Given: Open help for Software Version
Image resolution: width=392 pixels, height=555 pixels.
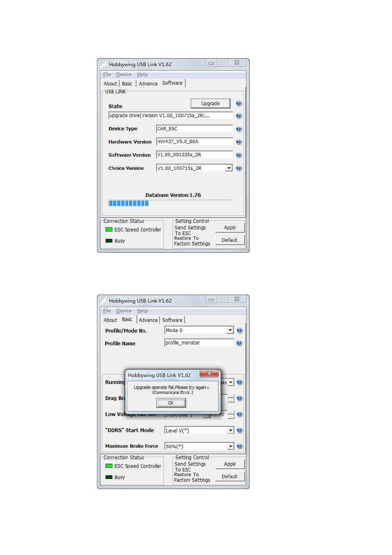Looking at the screenshot, I should [239, 155].
